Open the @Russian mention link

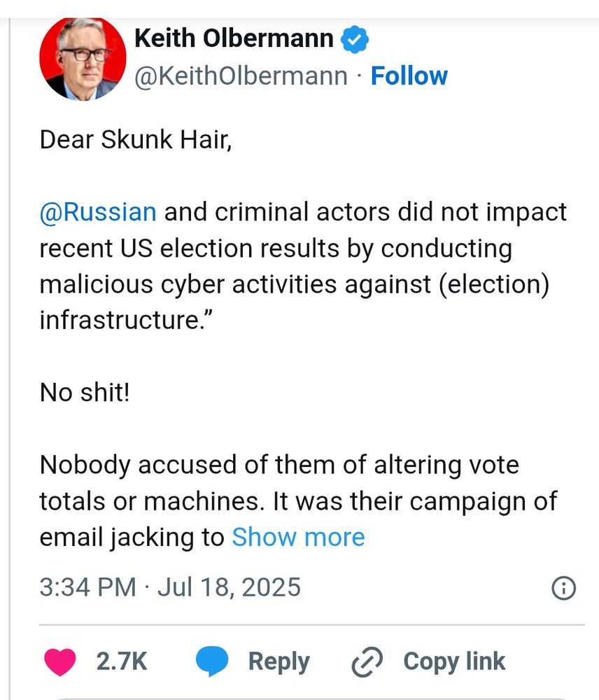click(97, 211)
